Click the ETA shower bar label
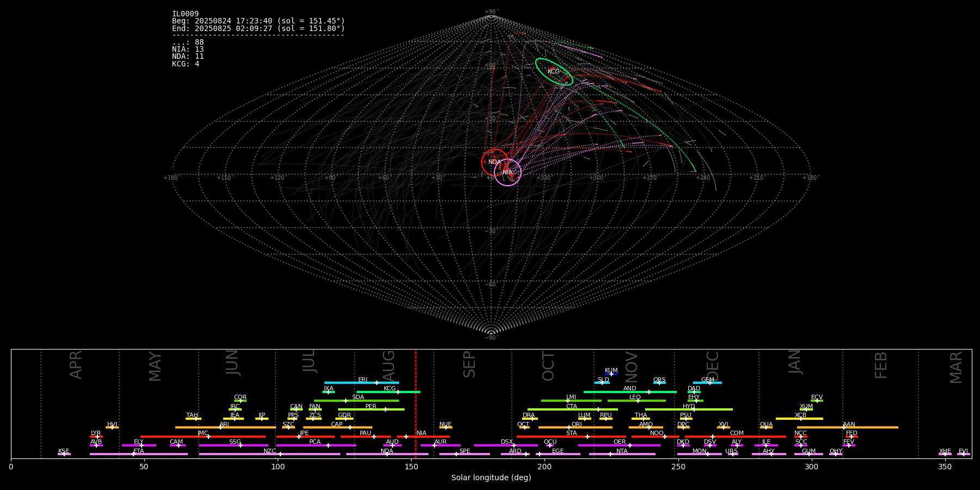This screenshot has width=980, height=490. click(x=139, y=451)
